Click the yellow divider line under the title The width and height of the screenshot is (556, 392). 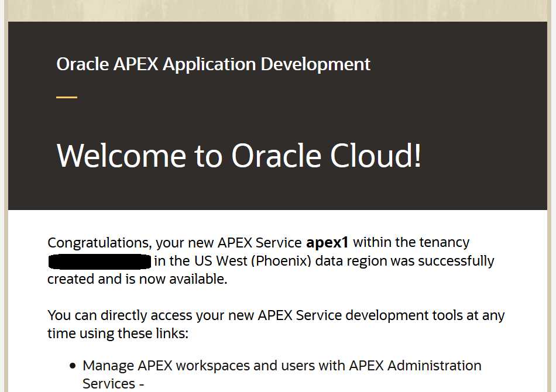[67, 97]
